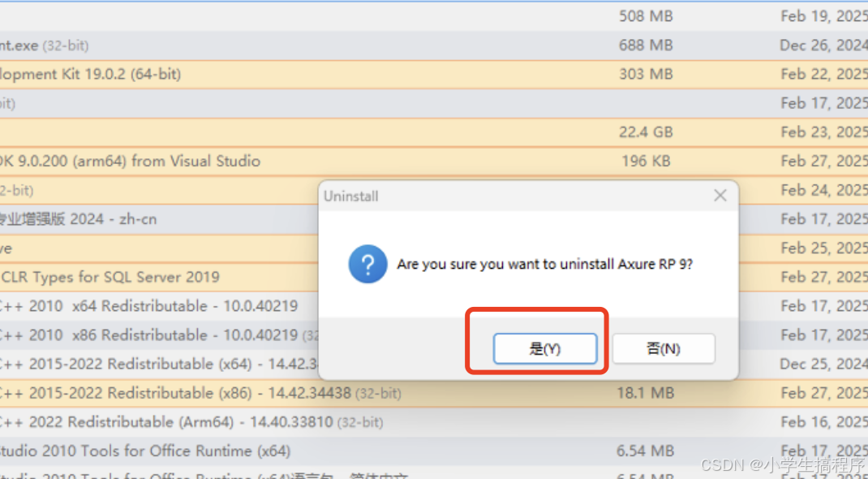Select the 9.0.200 (arm64) from Visual Studio row

click(x=434, y=161)
